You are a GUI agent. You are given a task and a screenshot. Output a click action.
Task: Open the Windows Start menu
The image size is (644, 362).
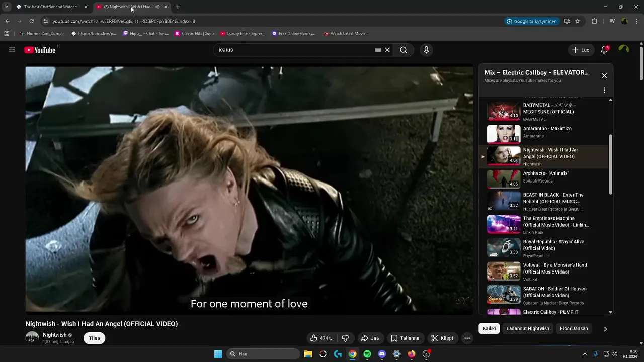(218, 354)
